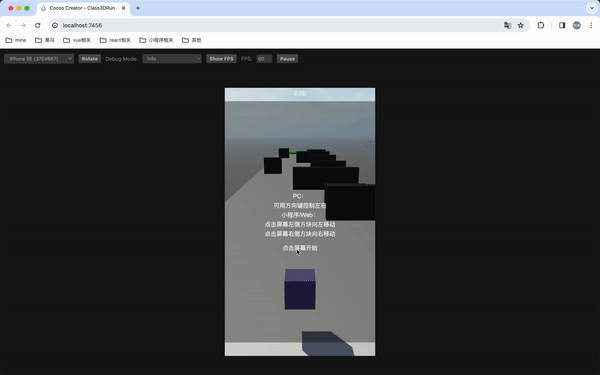Click the translate page icon

pyautogui.click(x=507, y=25)
